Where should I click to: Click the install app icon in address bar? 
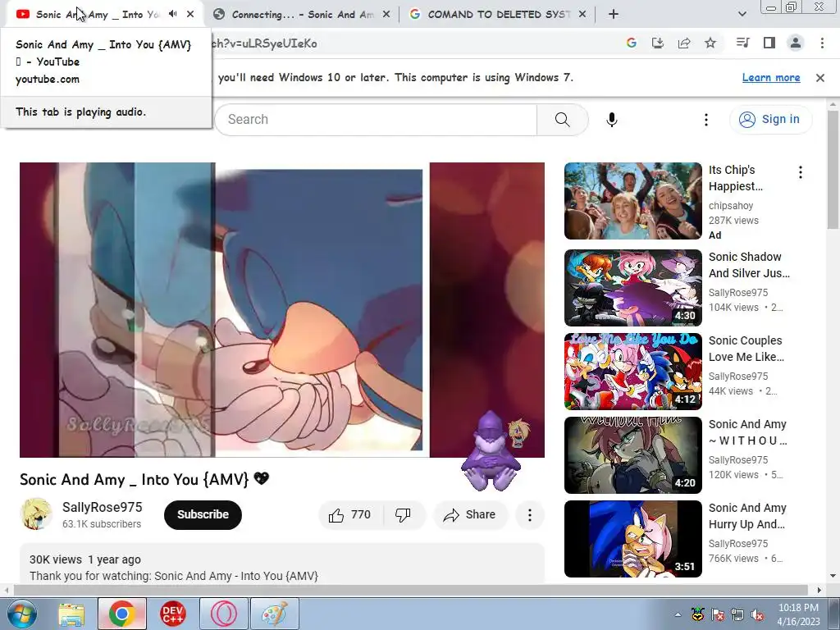tap(658, 43)
